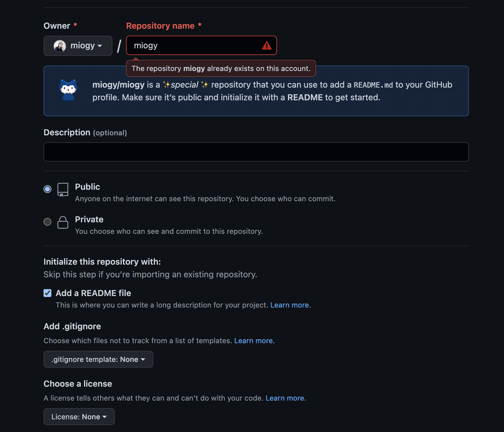Image resolution: width=504 pixels, height=432 pixels.
Task: Open Learn more link about .gitignore templates
Action: pyautogui.click(x=254, y=341)
